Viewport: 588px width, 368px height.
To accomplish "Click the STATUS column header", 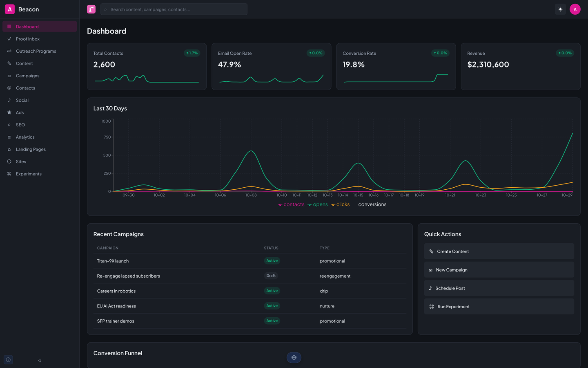I will [271, 248].
